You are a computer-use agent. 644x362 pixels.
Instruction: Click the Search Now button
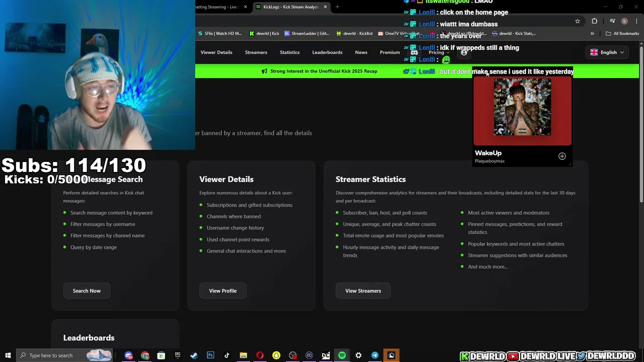[x=87, y=291]
